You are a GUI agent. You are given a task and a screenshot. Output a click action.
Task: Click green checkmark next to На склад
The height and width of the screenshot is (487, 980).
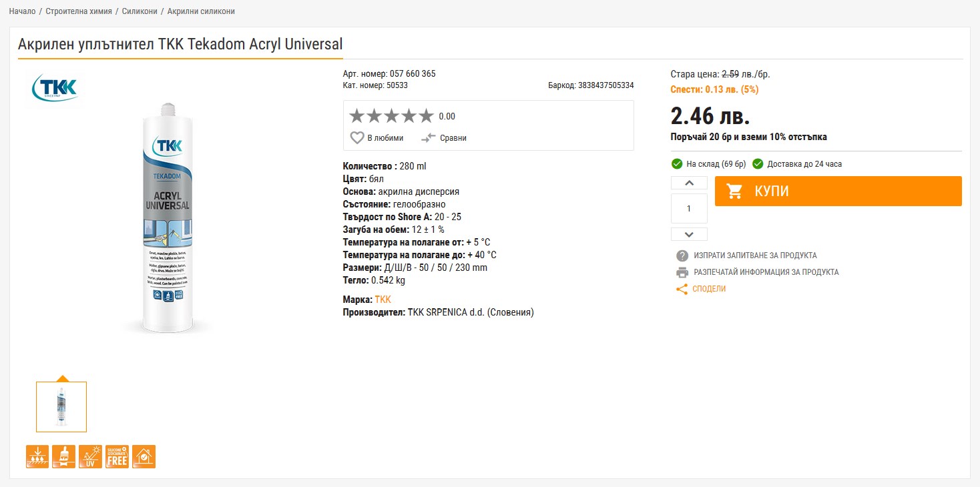pos(676,164)
